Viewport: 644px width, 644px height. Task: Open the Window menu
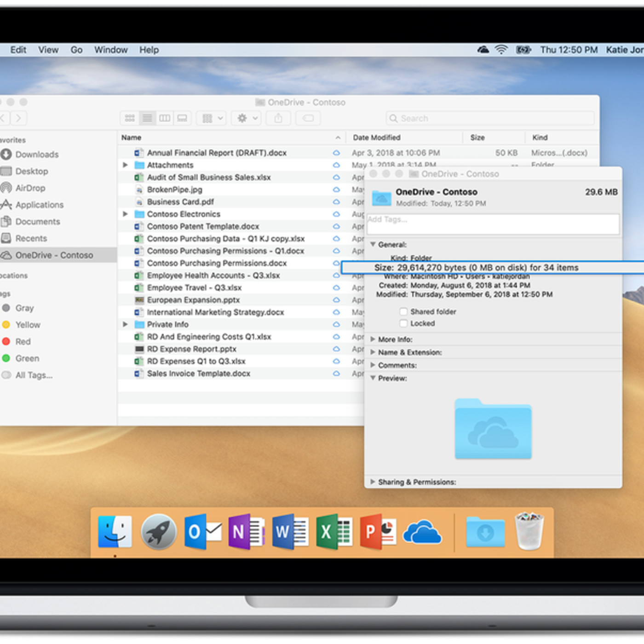pos(111,50)
